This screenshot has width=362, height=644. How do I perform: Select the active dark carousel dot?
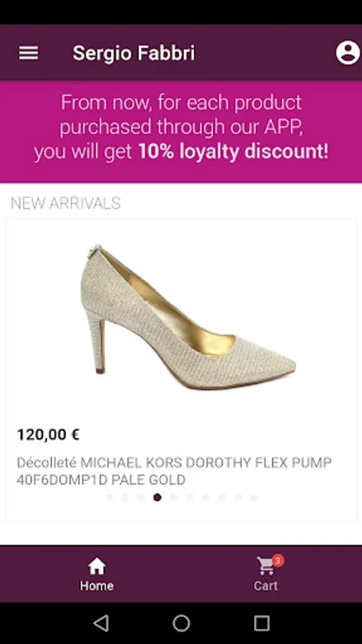pyautogui.click(x=157, y=497)
